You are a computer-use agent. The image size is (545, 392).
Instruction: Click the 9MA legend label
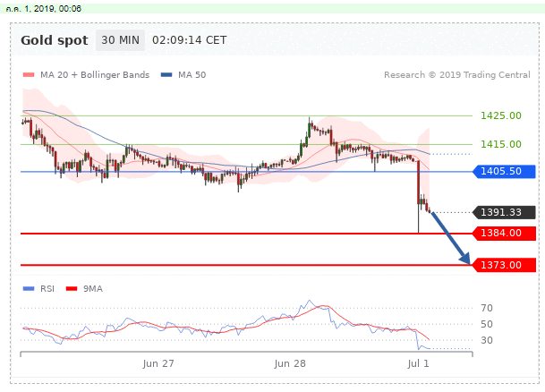[93, 289]
